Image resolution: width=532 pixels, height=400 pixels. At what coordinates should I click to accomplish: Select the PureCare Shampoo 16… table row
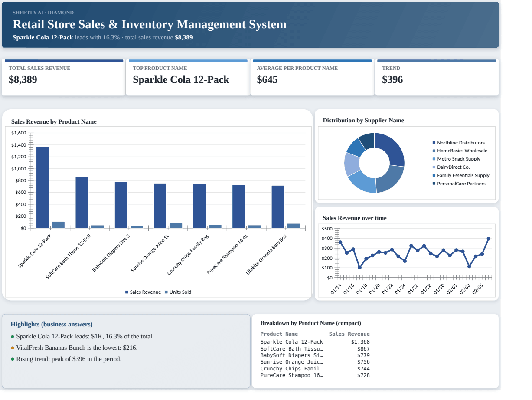click(315, 375)
